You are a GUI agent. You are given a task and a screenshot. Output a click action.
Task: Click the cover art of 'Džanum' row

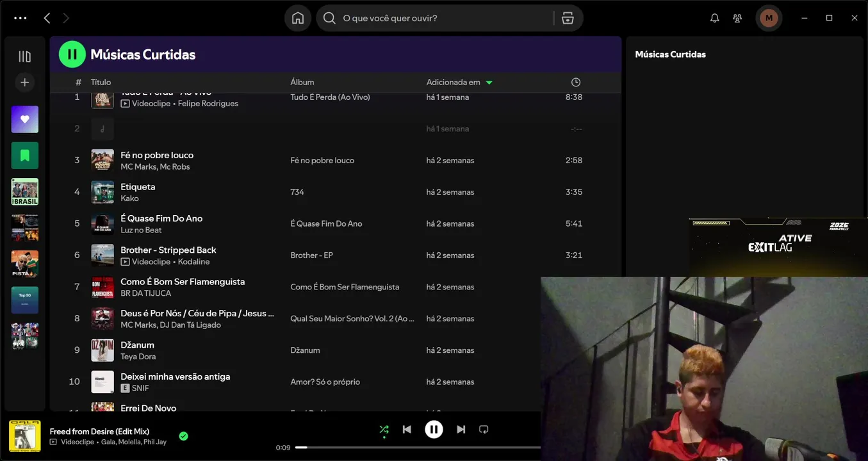coord(102,350)
